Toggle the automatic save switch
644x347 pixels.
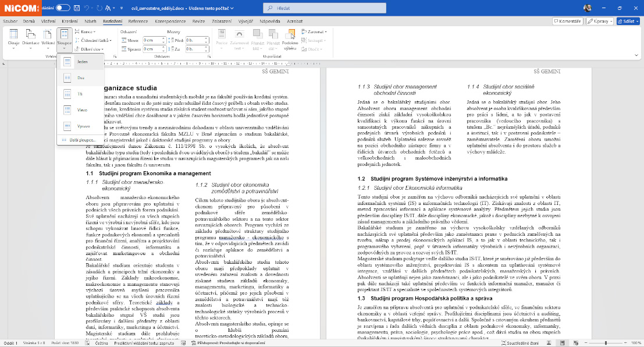62,8
